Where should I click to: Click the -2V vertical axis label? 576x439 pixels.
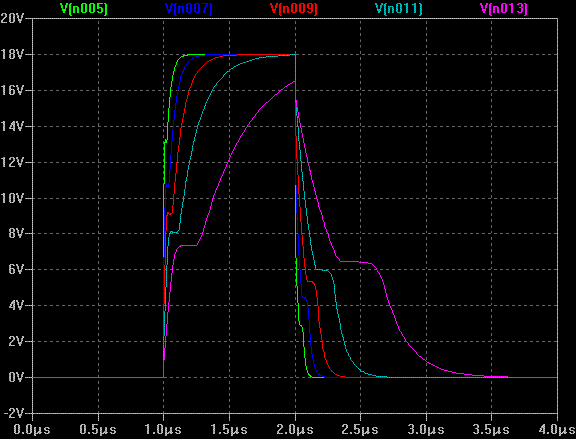(x=13, y=413)
